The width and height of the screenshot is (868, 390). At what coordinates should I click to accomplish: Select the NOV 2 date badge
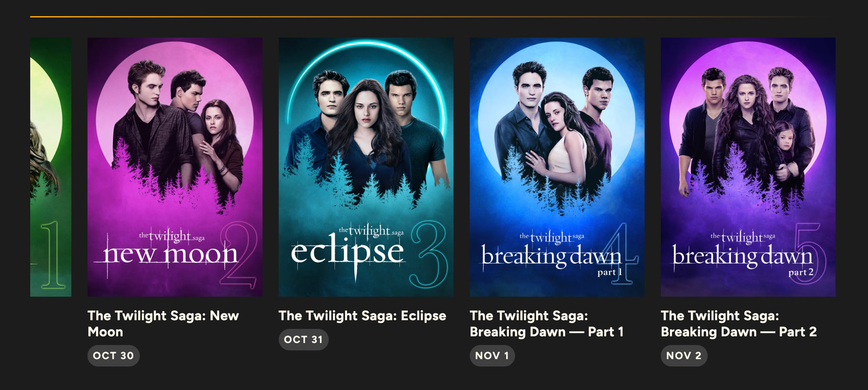click(684, 355)
